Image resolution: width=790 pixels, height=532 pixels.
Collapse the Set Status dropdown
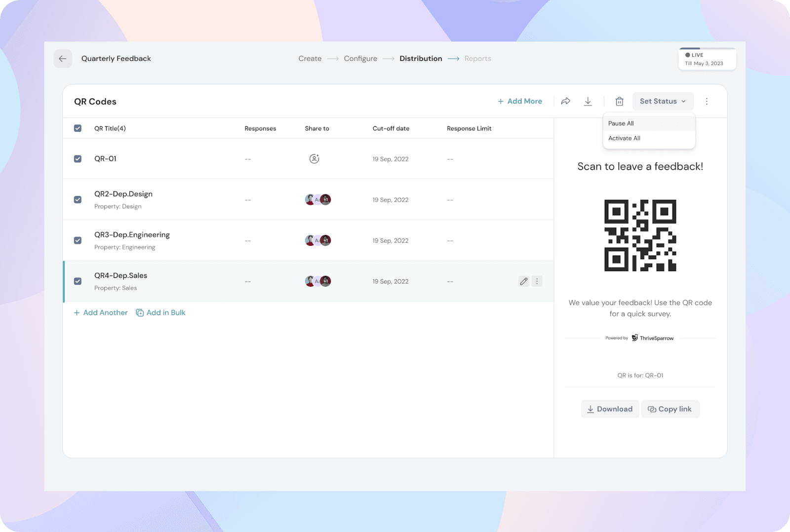click(663, 101)
